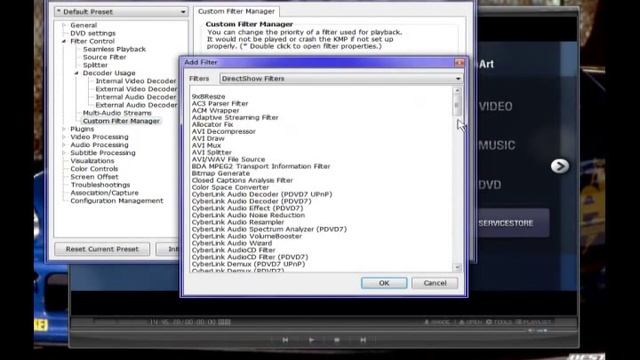
Task: Select Bitmap Generate filter
Action: point(220,173)
